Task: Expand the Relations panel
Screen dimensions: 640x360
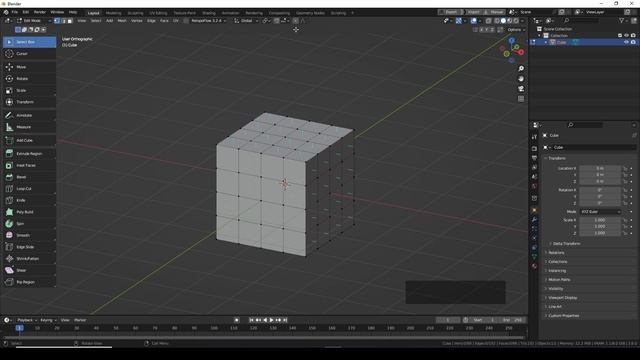Action: (x=556, y=253)
